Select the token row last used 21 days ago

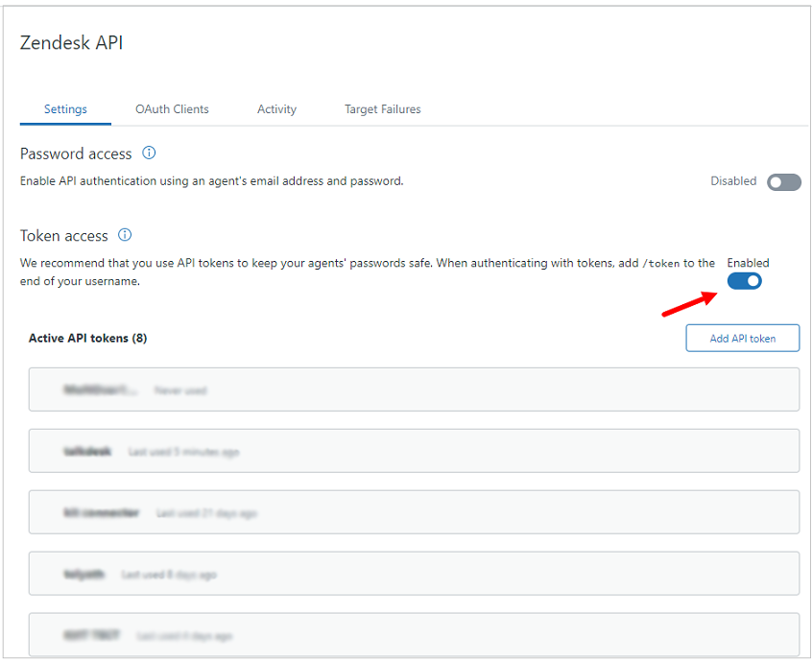pyautogui.click(x=414, y=512)
